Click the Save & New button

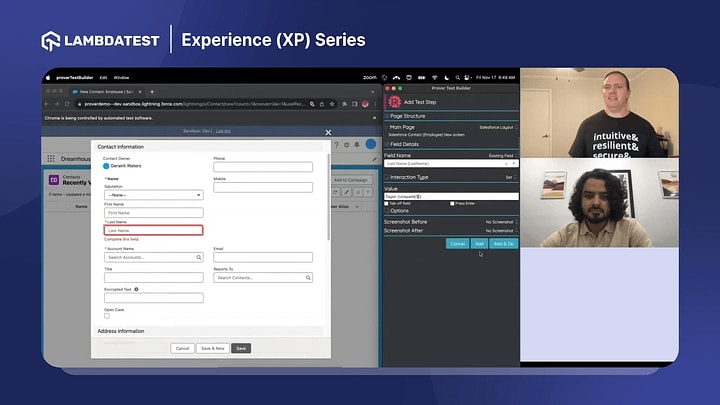click(x=213, y=349)
